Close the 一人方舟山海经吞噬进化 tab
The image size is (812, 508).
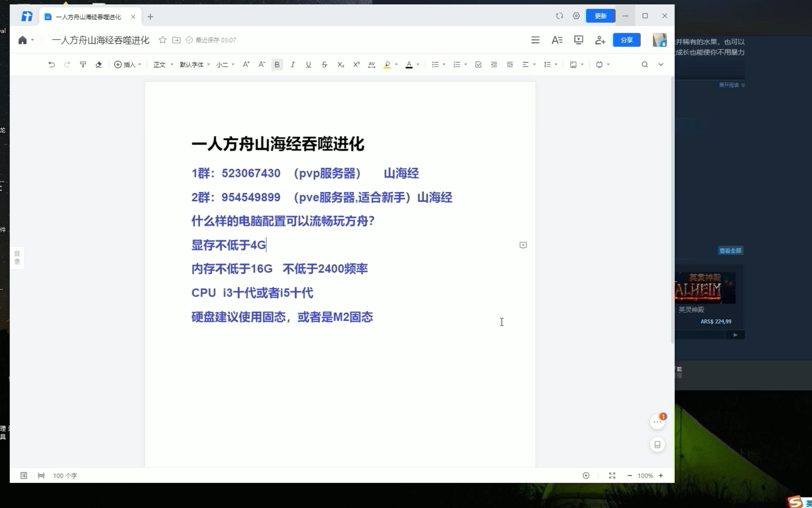(x=133, y=17)
